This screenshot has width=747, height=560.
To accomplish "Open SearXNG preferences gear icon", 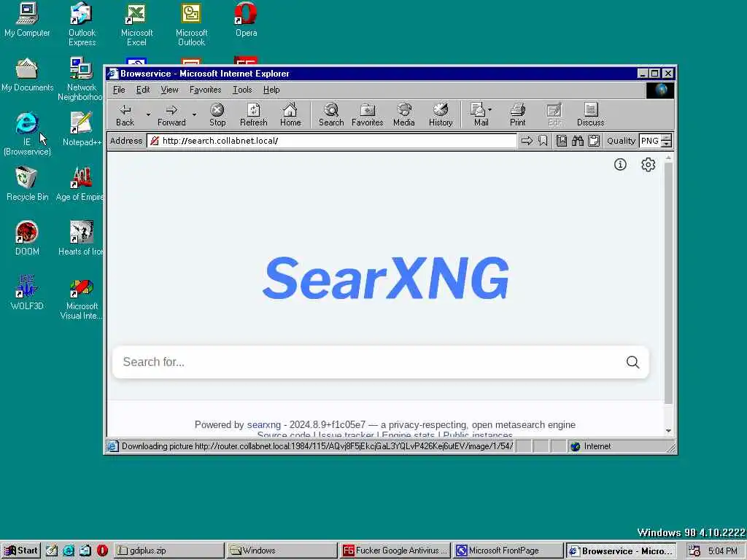I will [x=648, y=165].
